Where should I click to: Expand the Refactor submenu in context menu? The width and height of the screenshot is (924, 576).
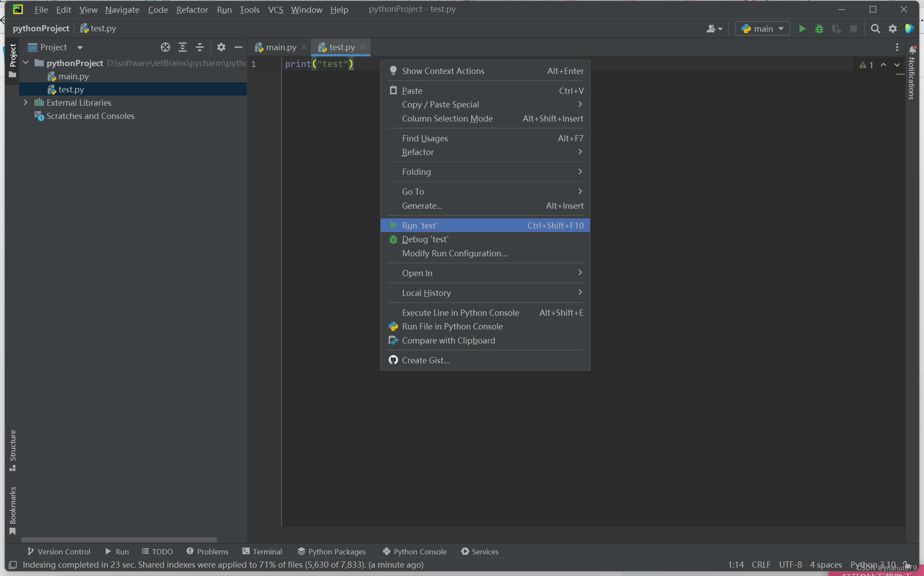click(485, 152)
